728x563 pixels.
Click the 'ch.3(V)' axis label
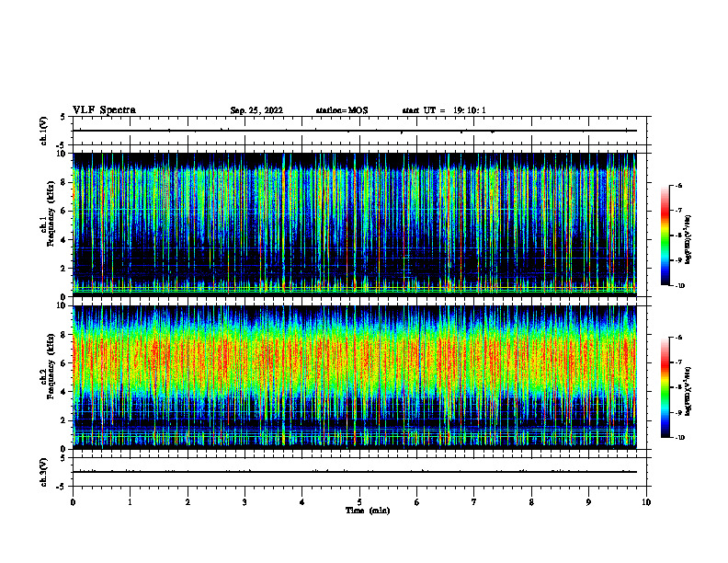click(44, 472)
